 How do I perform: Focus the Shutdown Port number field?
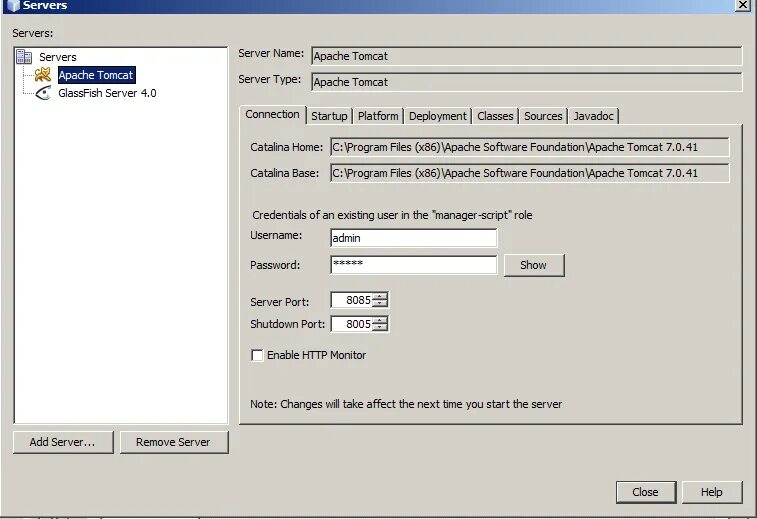pos(352,324)
